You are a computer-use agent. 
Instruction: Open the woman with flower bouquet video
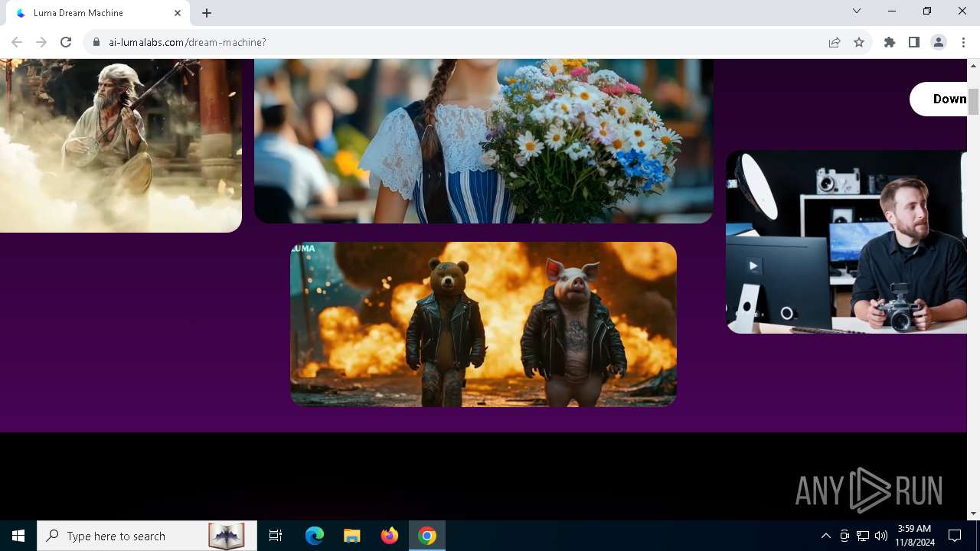click(x=484, y=141)
